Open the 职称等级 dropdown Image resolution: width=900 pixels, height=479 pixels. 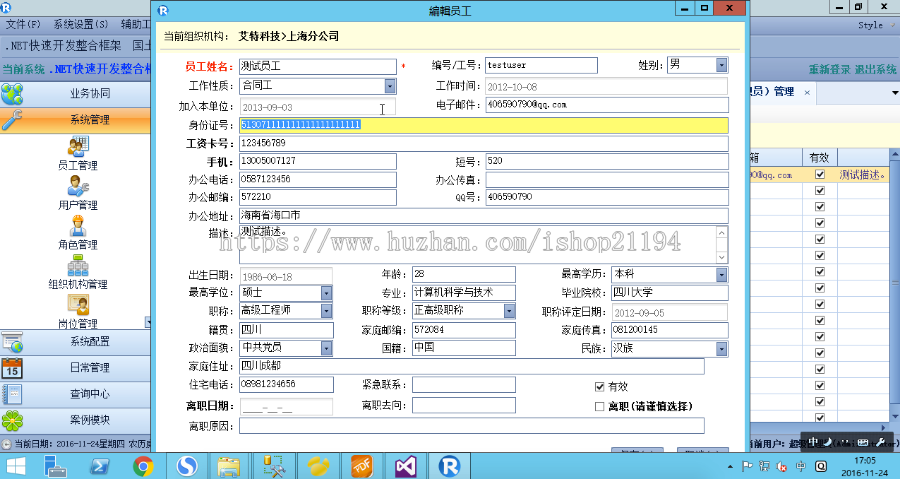509,311
